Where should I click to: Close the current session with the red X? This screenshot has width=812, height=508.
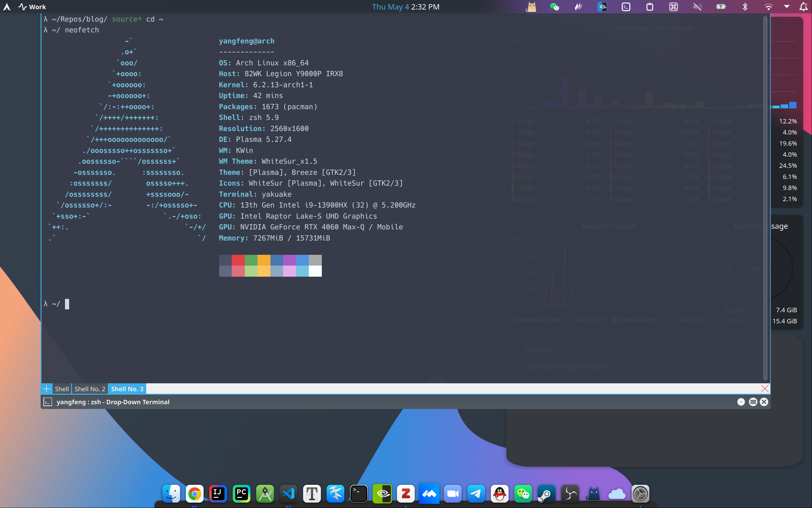(764, 389)
